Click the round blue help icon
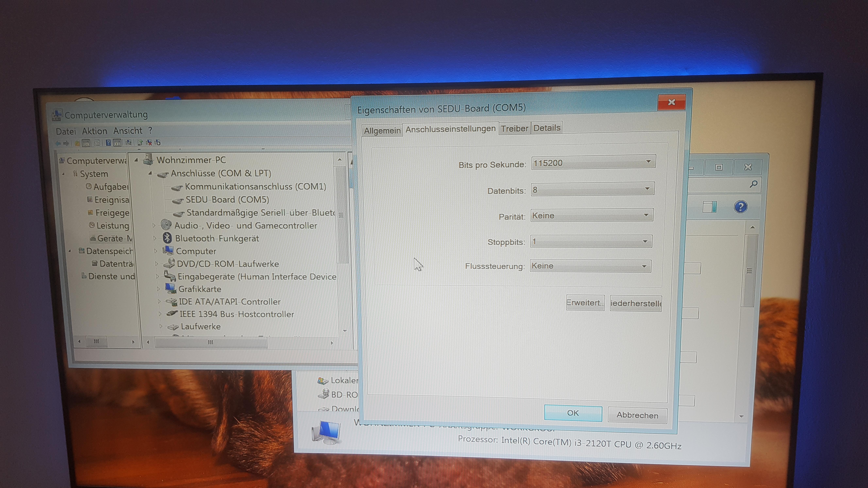 tap(740, 207)
